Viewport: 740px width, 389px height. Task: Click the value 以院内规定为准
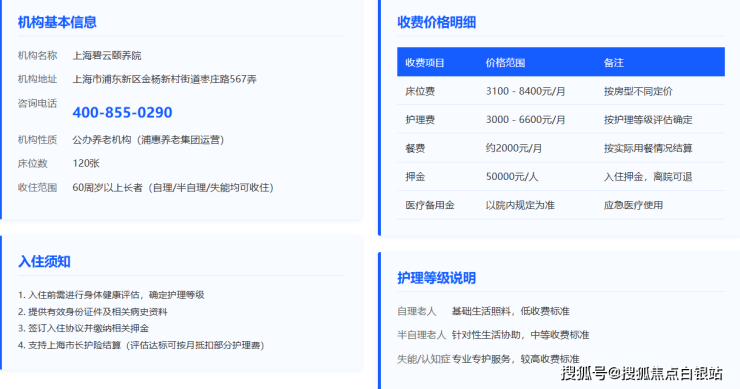pyautogui.click(x=520, y=205)
